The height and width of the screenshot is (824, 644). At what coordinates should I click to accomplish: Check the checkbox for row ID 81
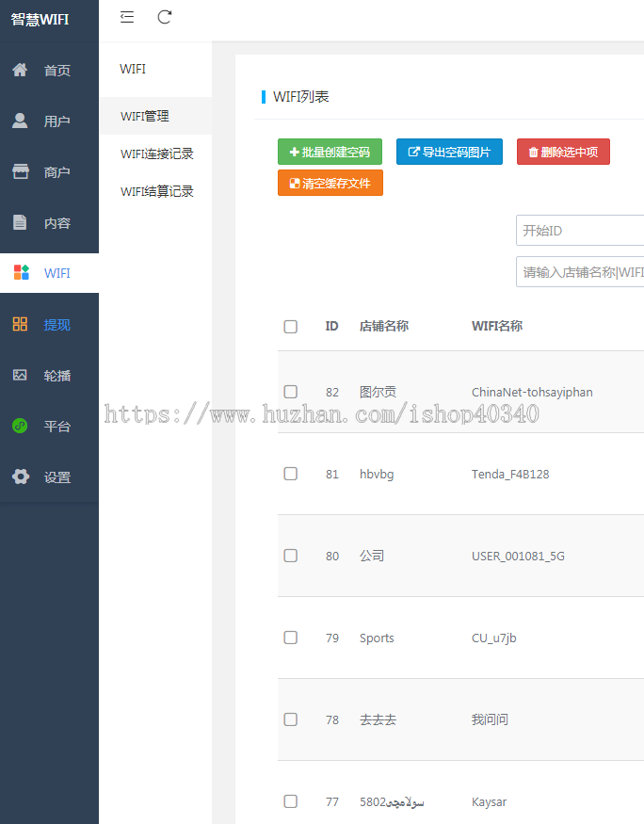[x=291, y=474]
